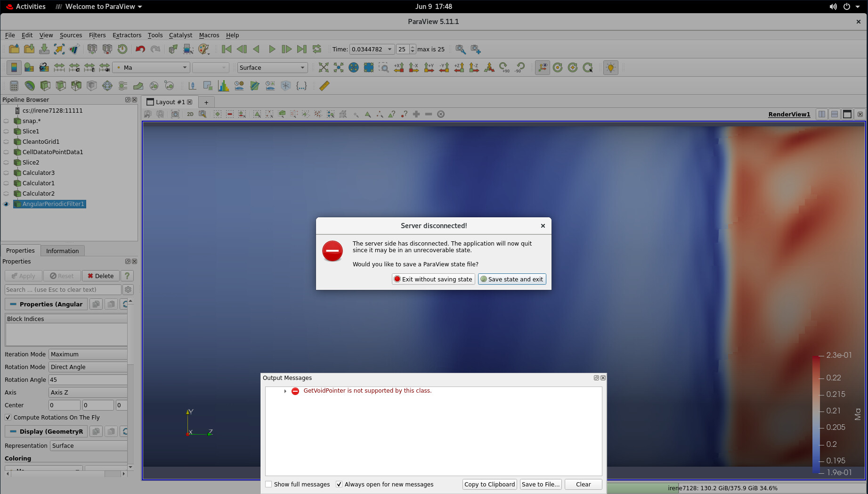Check Show full messages

click(x=268, y=485)
